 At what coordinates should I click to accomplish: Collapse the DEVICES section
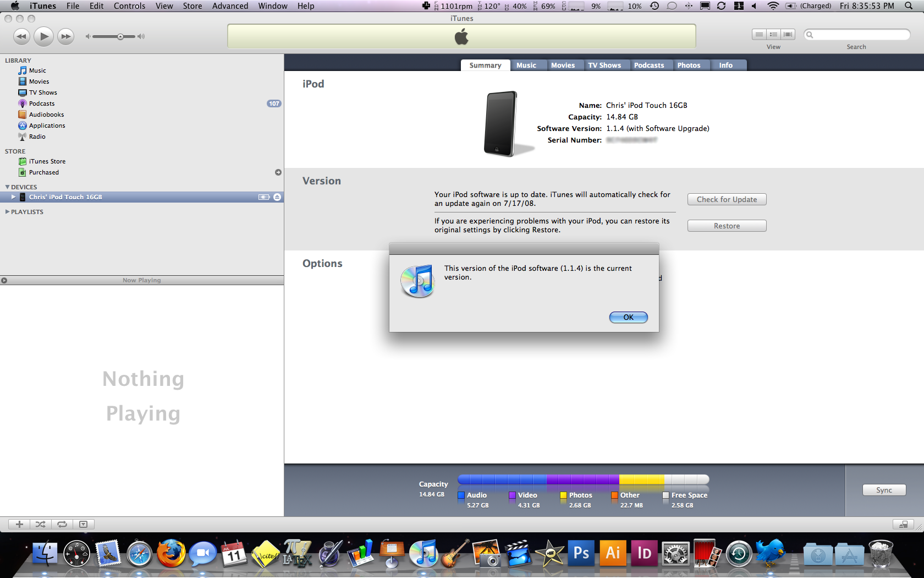point(7,187)
